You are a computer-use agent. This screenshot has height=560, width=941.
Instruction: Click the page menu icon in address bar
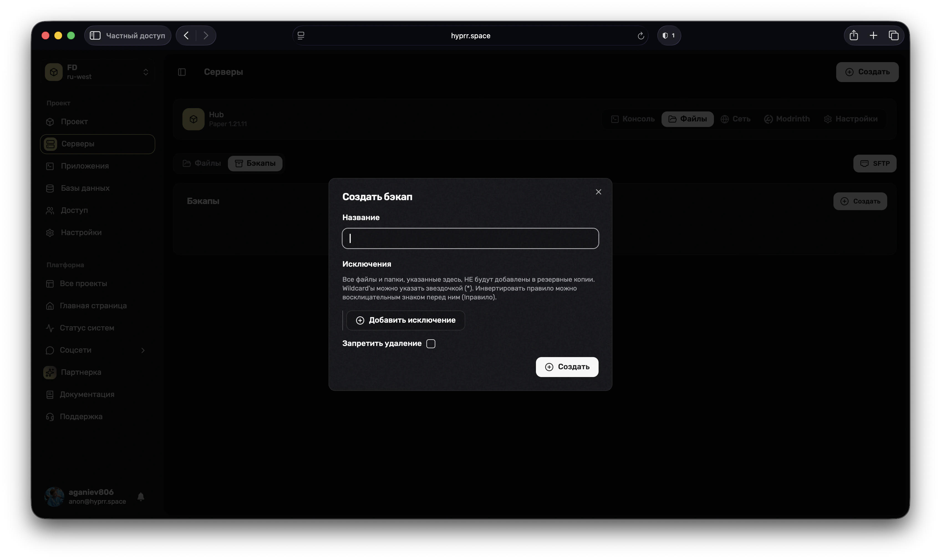point(301,35)
